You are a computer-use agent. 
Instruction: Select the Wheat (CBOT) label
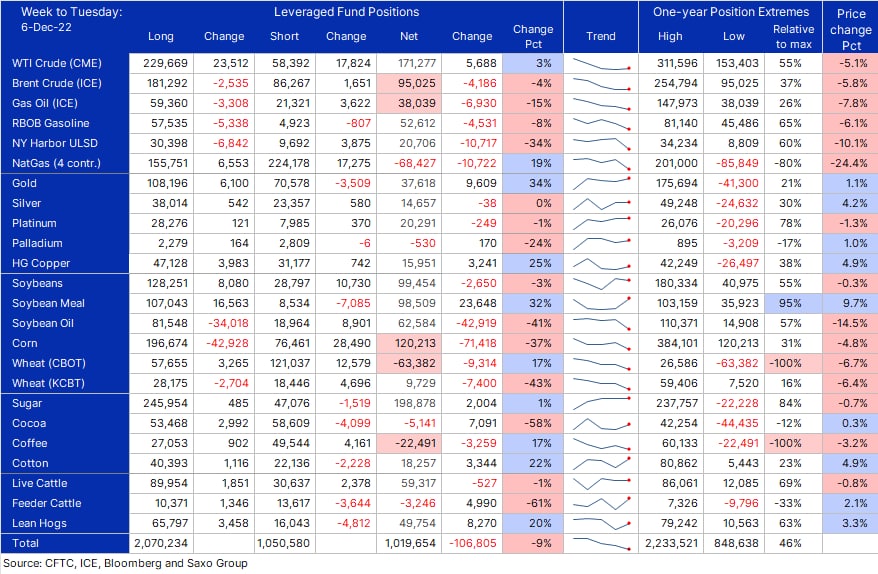tap(49, 363)
